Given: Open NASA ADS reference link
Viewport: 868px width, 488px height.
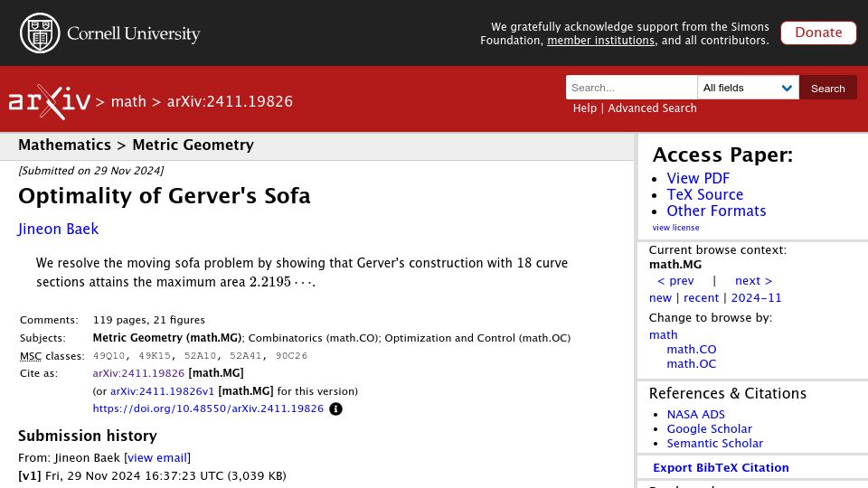Looking at the screenshot, I should [696, 415].
